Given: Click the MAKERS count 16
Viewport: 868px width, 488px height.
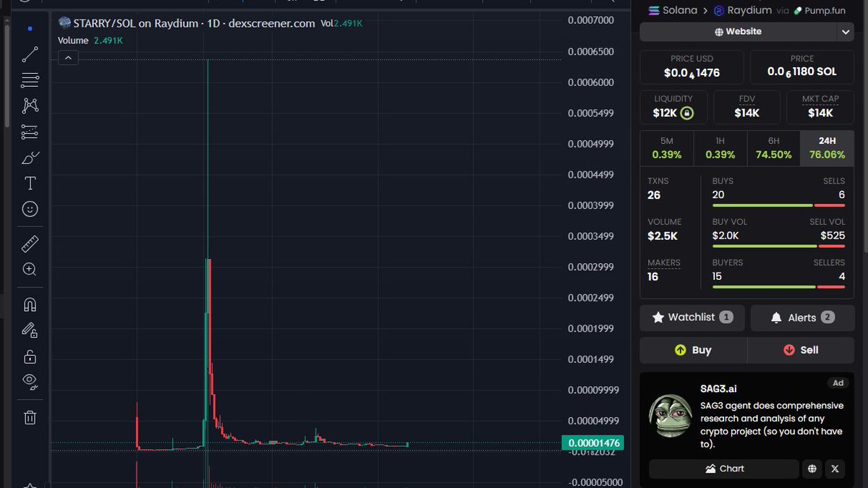Looking at the screenshot, I should pos(652,277).
